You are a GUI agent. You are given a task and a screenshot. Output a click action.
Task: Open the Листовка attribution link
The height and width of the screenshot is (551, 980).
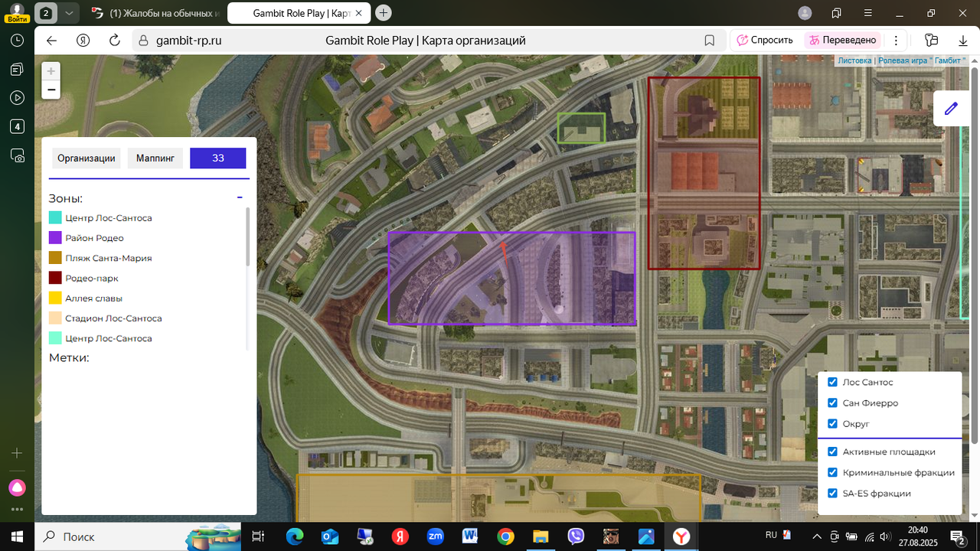(x=854, y=60)
